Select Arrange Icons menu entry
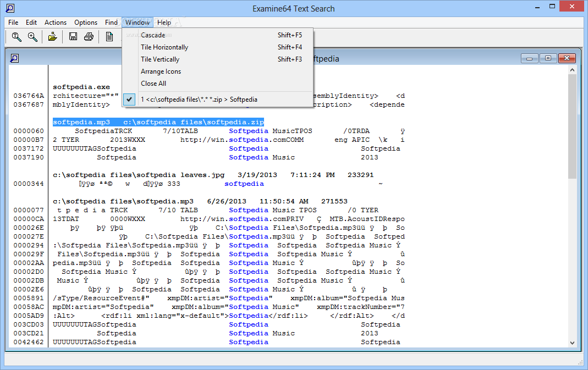This screenshot has width=588, height=370. coord(217,71)
